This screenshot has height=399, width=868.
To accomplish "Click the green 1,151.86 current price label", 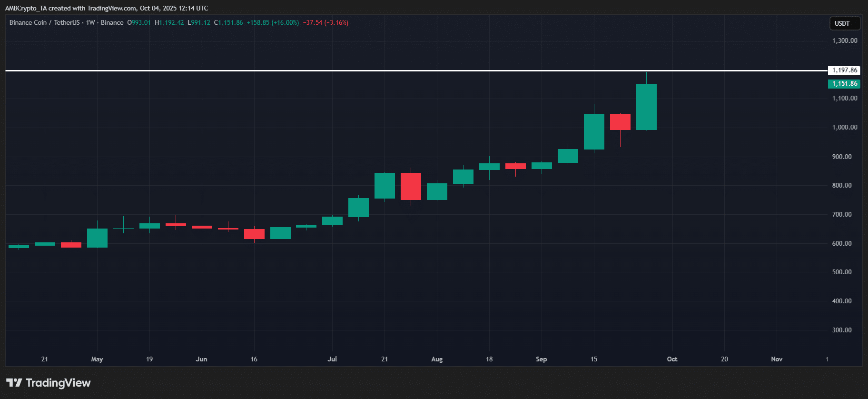I will tap(844, 84).
